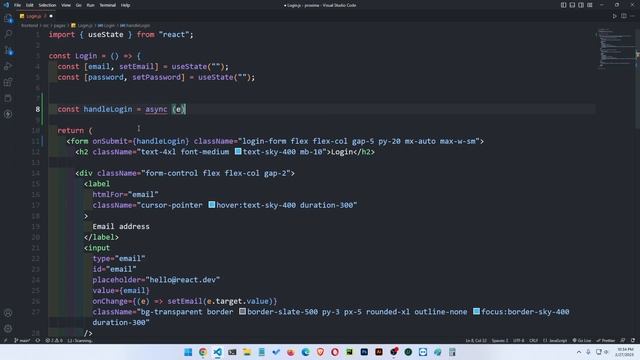Click the unsaved dot on Login.js tab
640x360 pixels.
point(51,16)
